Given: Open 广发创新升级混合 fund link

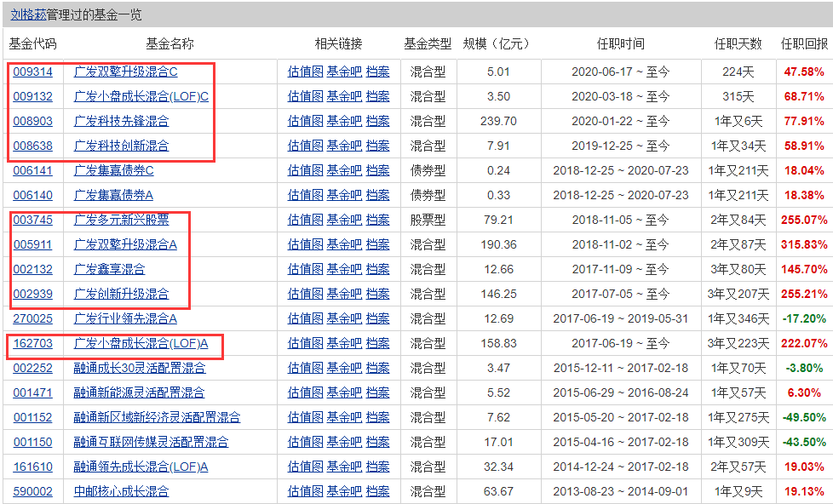Looking at the screenshot, I should 122,294.
